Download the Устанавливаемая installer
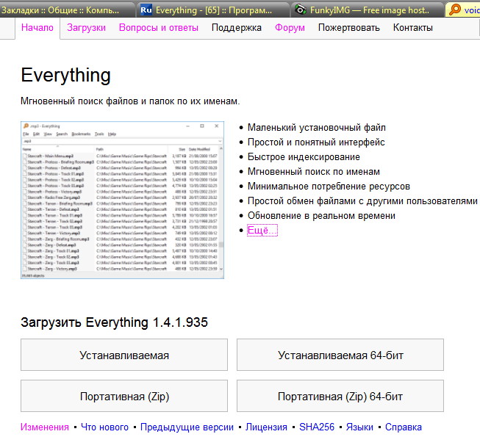 [124, 355]
